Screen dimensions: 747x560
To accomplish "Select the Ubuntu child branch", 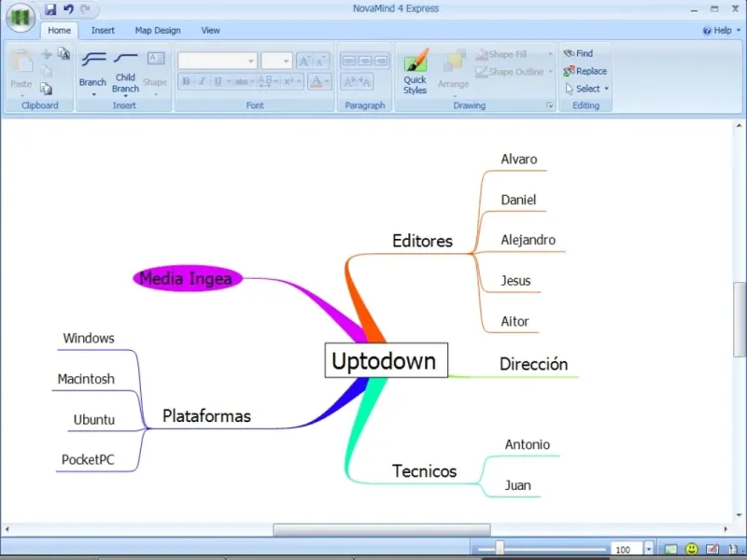I will point(94,419).
